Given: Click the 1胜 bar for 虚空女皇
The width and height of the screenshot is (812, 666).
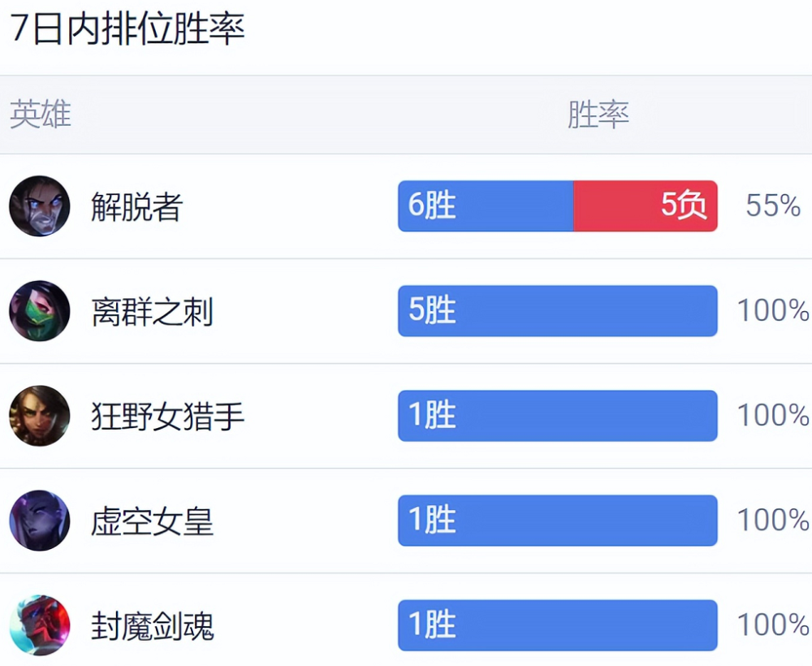Looking at the screenshot, I should coord(557,521).
